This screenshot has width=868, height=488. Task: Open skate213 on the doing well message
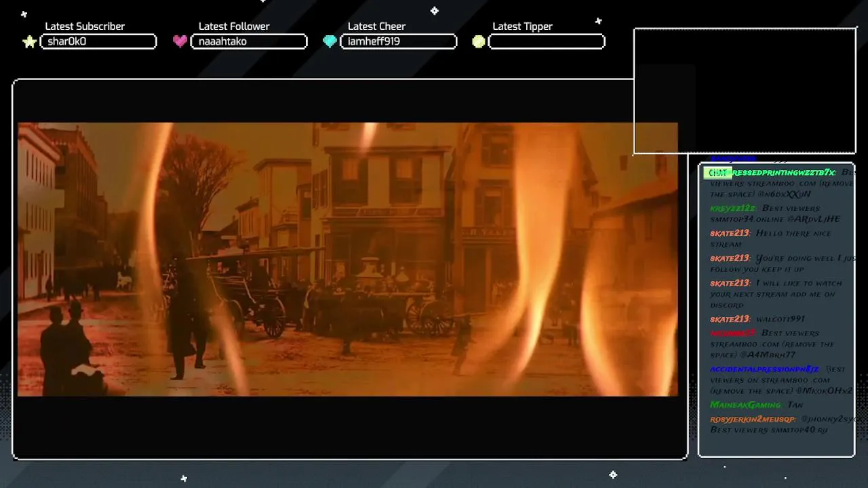click(x=730, y=258)
